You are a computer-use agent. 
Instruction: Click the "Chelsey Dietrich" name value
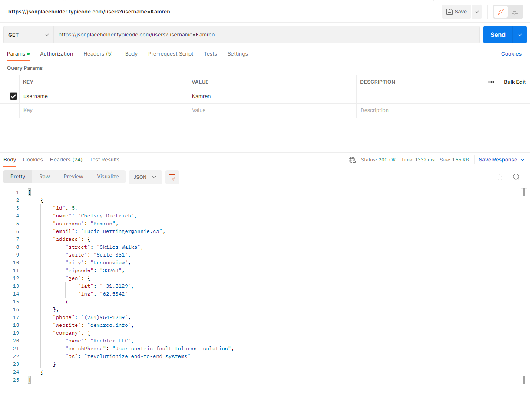tap(107, 216)
